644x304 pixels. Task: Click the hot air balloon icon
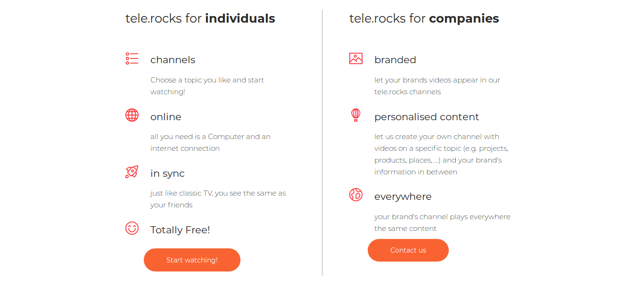pyautogui.click(x=356, y=115)
